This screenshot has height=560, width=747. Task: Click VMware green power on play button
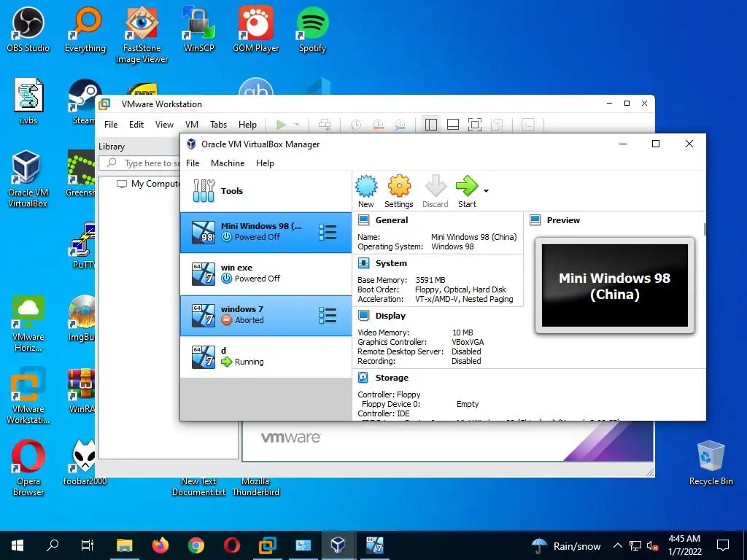(x=282, y=125)
